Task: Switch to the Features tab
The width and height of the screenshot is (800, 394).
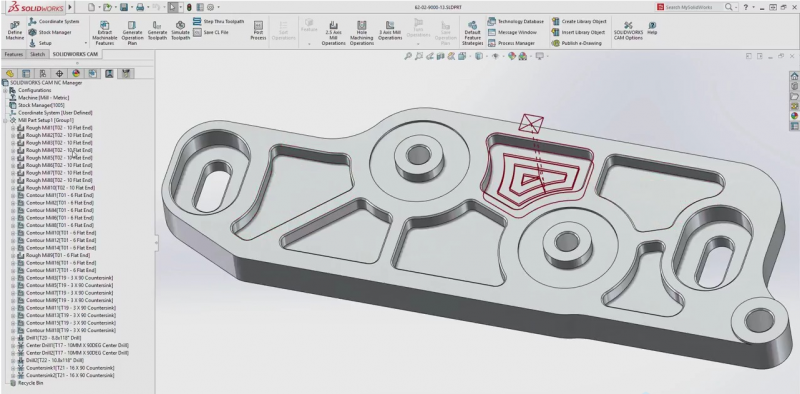Action: tap(14, 54)
